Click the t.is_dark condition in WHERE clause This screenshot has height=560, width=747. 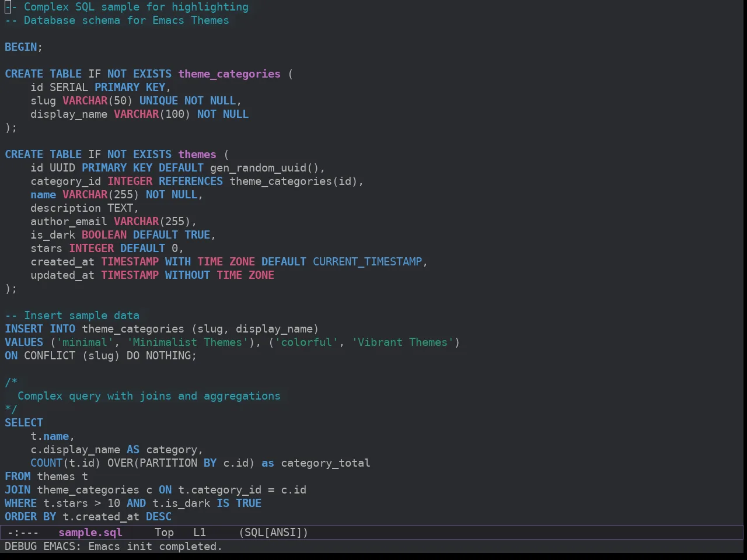click(181, 503)
